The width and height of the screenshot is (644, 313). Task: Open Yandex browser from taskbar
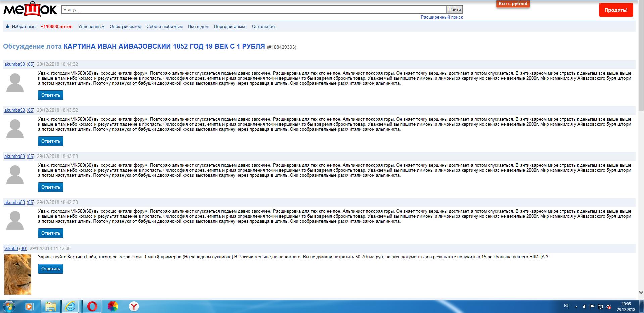[134, 306]
